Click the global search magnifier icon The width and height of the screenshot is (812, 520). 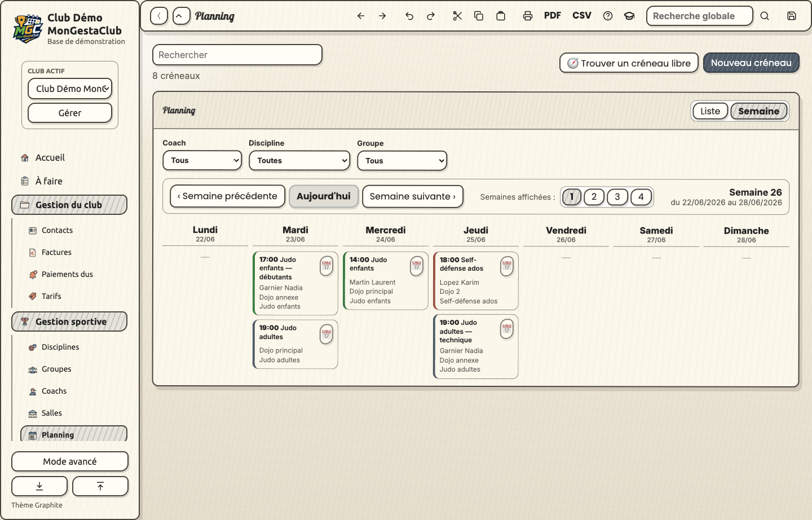(765, 16)
